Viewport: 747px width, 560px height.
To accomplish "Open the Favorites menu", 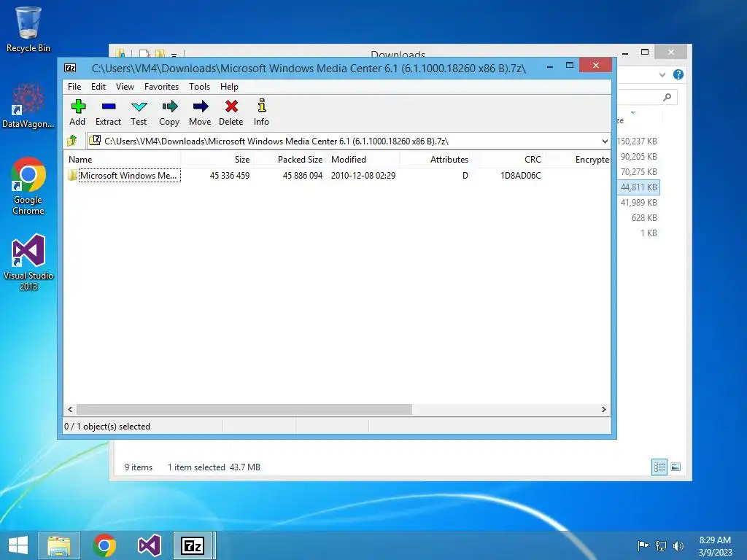I will point(161,87).
